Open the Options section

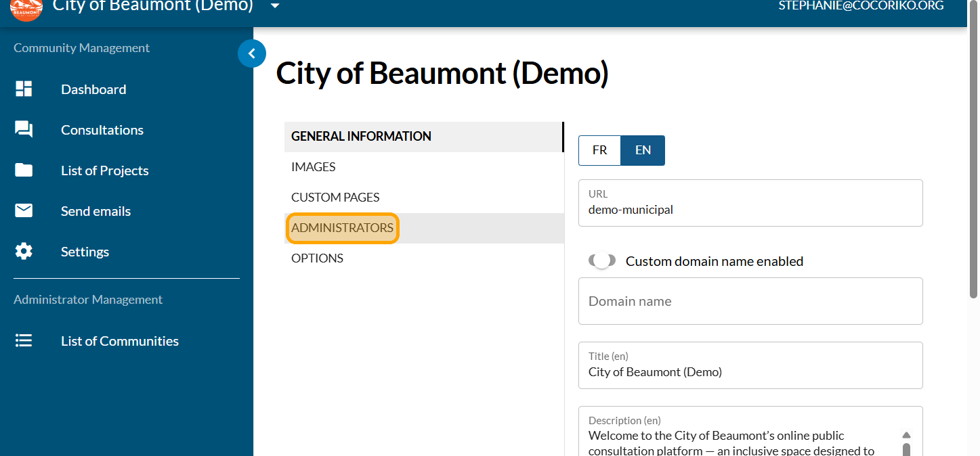coord(317,258)
